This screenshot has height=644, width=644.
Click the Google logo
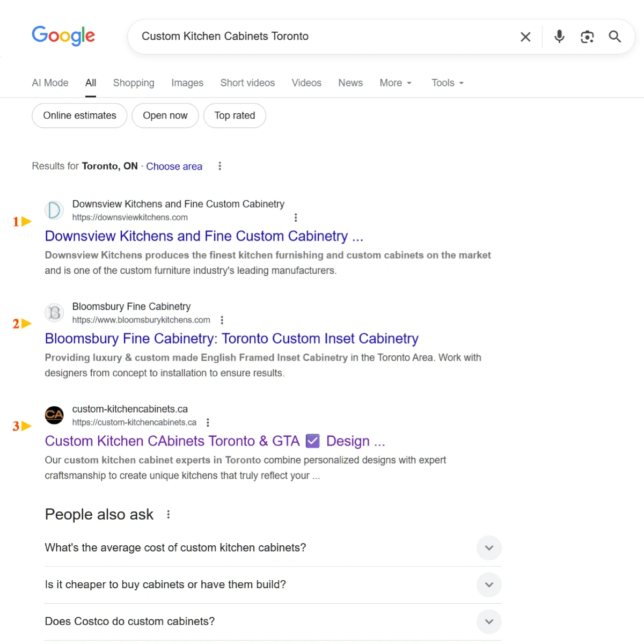[63, 36]
